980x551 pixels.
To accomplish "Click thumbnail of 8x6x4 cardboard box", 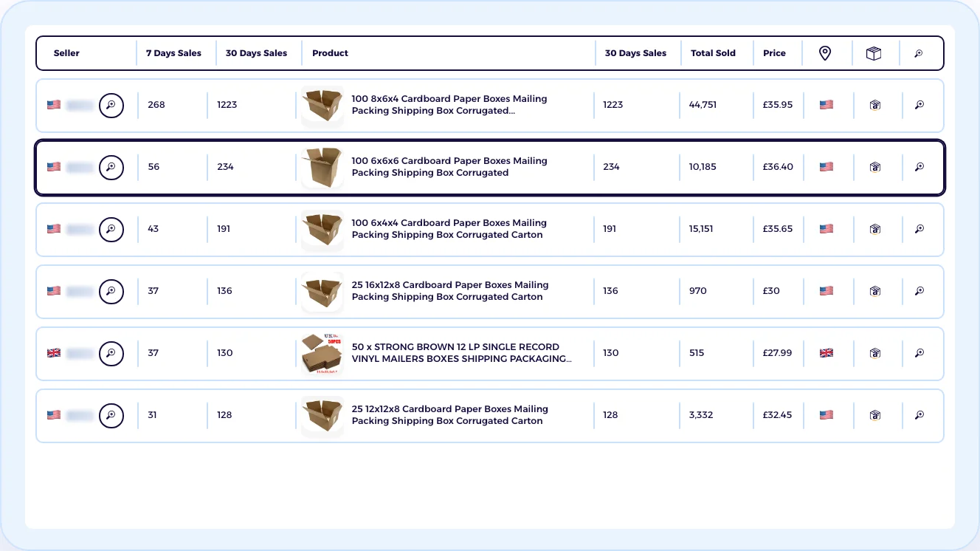I will click(x=322, y=105).
